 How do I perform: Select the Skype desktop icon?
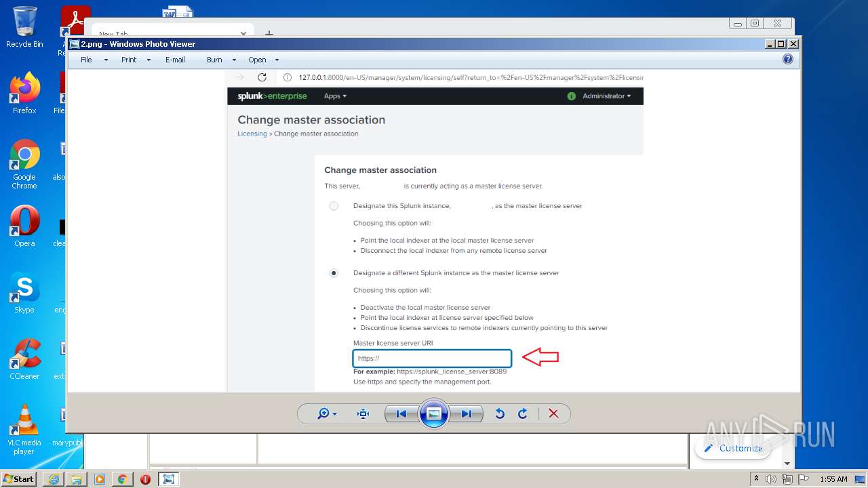click(24, 293)
